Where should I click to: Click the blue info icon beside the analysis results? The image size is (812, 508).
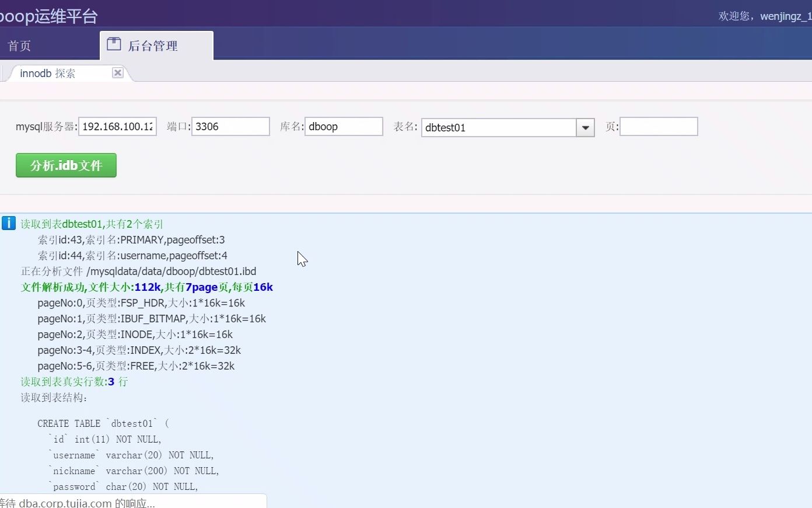click(8, 222)
